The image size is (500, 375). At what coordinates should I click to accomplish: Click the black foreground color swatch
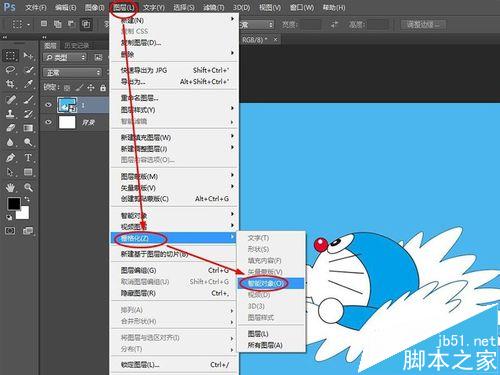pyautogui.click(x=14, y=203)
